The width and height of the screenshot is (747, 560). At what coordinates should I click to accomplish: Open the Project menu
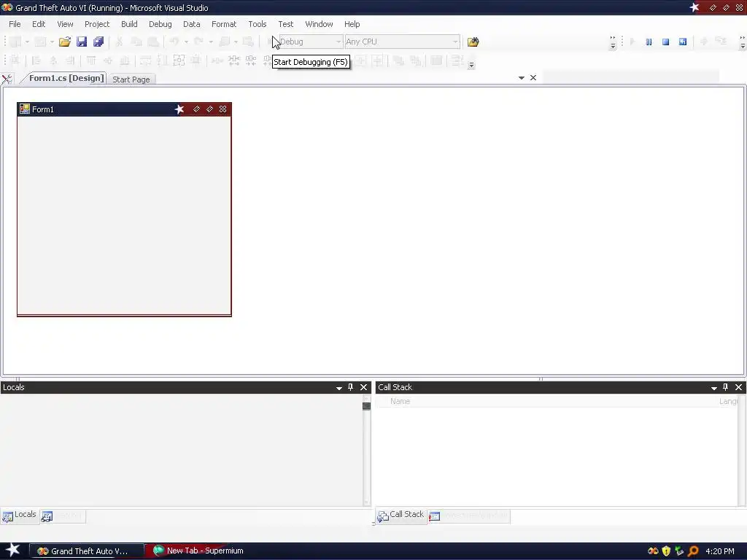coord(97,24)
